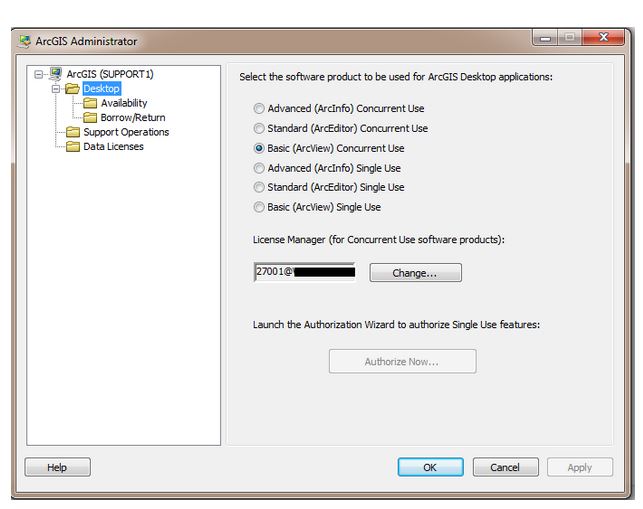This screenshot has height=509, width=643.
Task: Click the Borrow/Return folder icon
Action: pos(90,118)
